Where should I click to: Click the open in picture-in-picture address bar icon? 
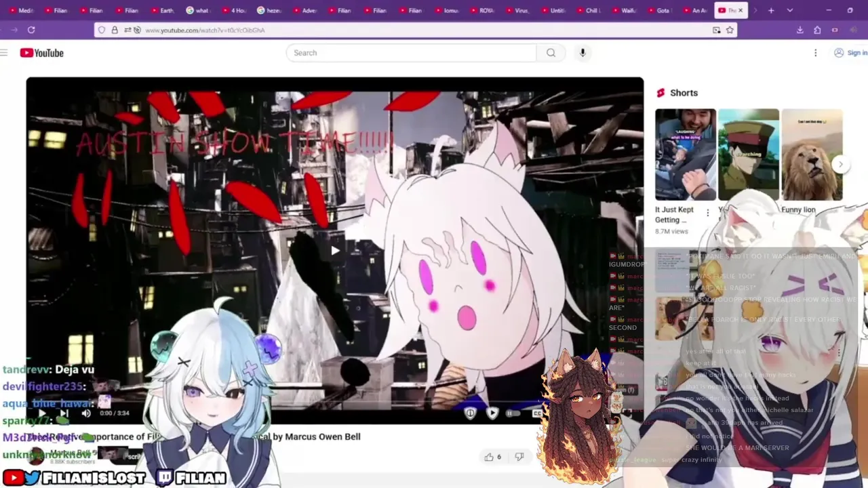tap(716, 30)
